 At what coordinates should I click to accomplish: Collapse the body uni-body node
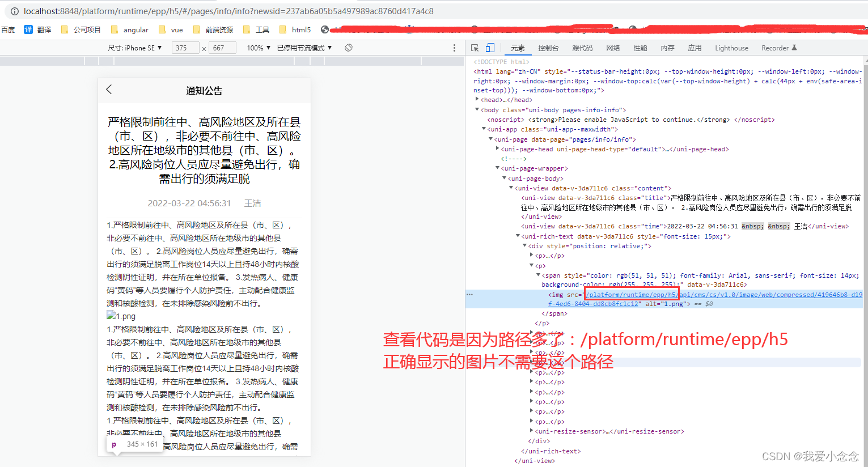click(x=477, y=110)
